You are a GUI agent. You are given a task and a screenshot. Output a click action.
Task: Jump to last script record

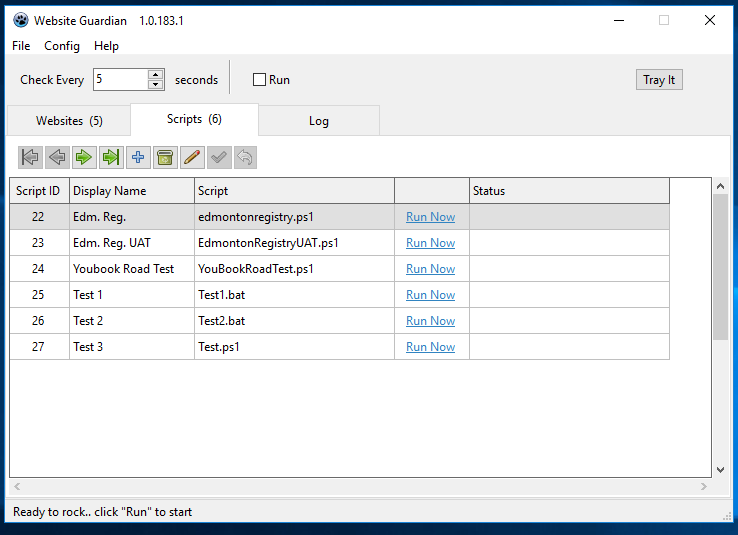pos(111,157)
